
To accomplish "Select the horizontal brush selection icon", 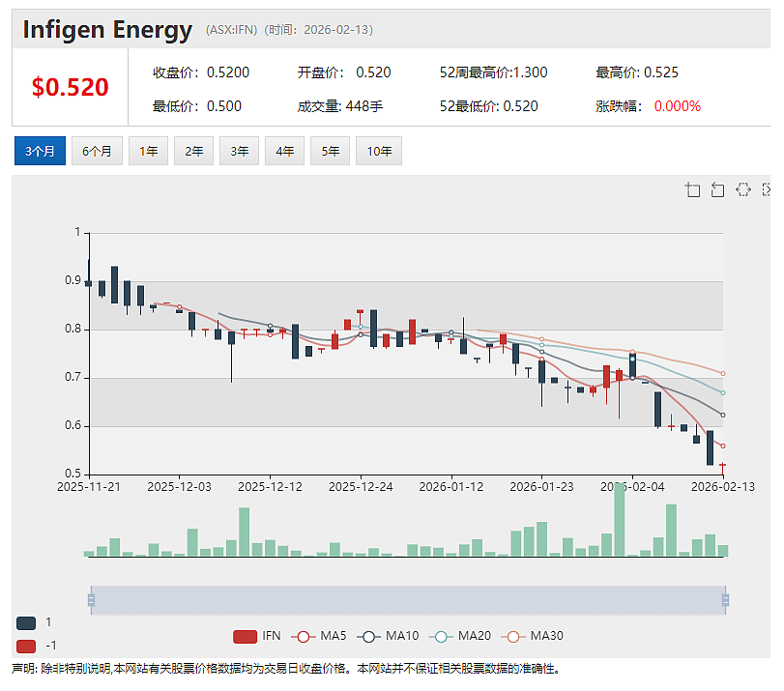I will click(x=743, y=189).
